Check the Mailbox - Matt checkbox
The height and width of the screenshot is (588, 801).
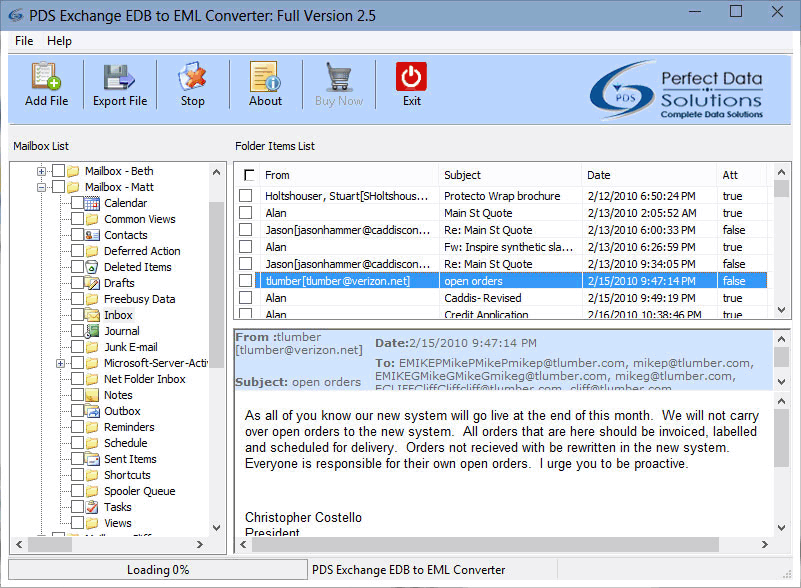58,187
